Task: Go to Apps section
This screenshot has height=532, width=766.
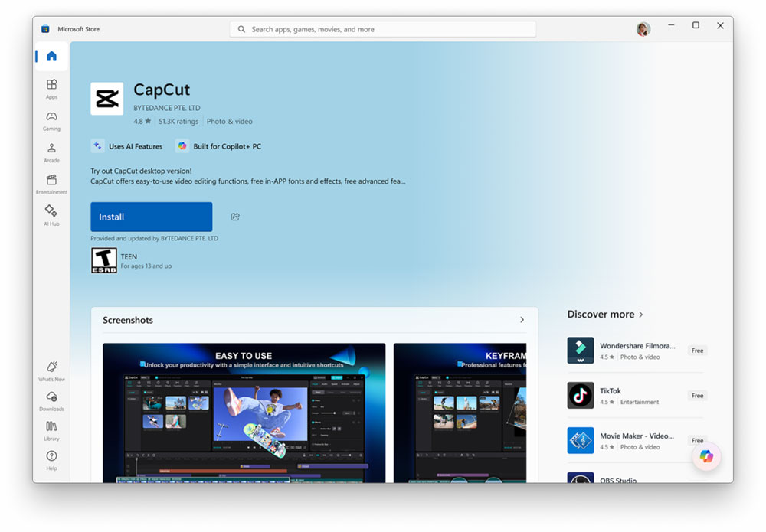Action: click(x=51, y=89)
